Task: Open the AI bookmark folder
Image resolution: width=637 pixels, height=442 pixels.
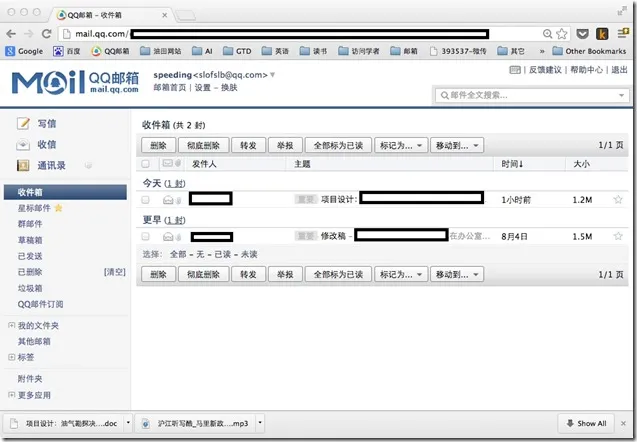Action: 202,51
